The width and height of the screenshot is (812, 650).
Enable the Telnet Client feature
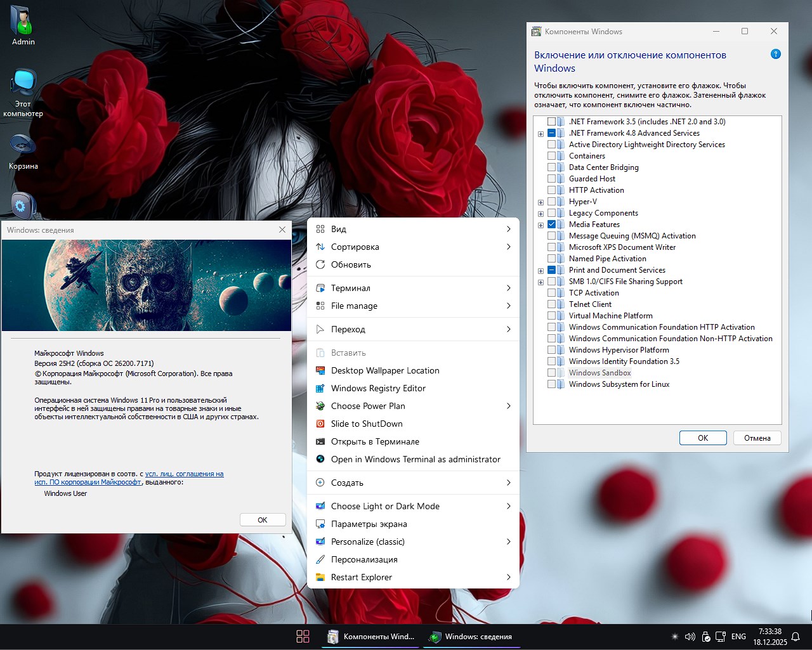[x=551, y=304]
